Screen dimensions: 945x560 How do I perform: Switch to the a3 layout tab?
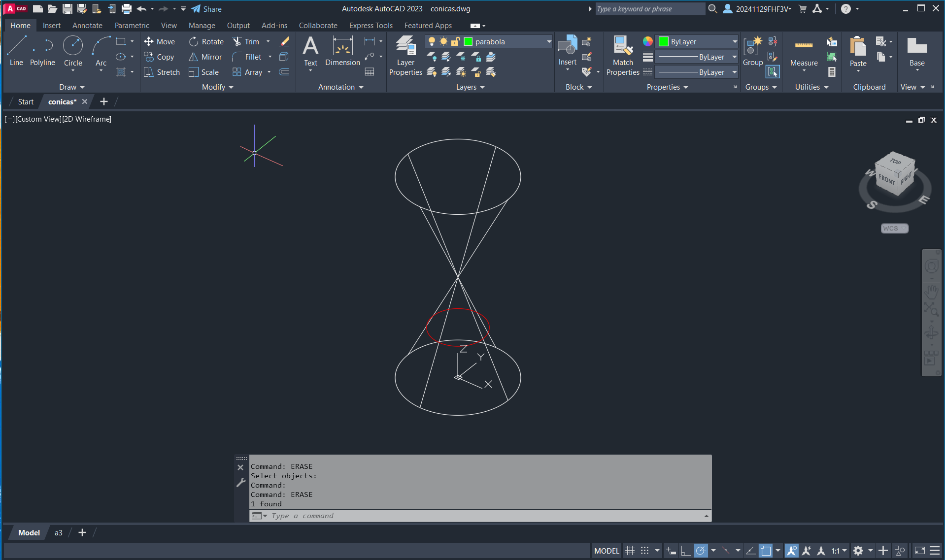58,533
